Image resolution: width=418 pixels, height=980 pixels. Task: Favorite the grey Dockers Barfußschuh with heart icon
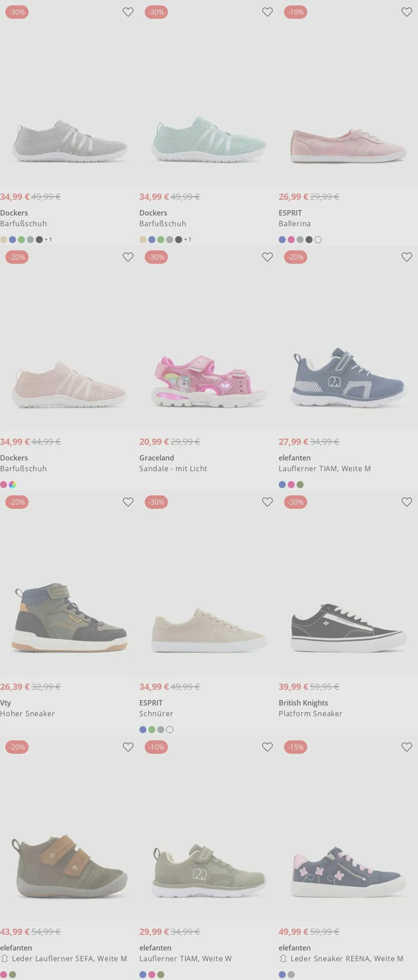128,12
